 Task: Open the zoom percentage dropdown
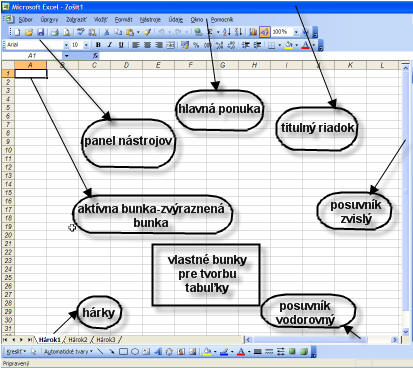pos(296,32)
